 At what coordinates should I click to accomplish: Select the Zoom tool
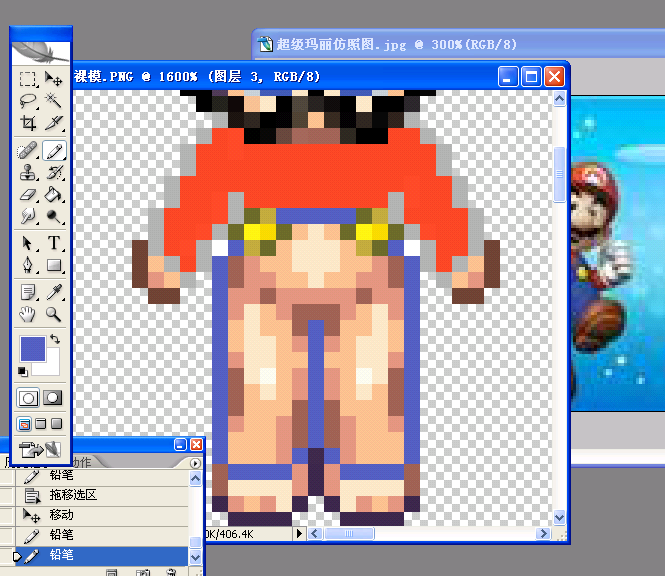(x=54, y=314)
